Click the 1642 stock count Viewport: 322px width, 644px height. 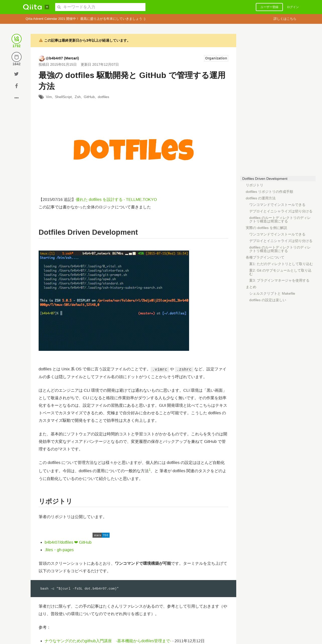point(17,64)
